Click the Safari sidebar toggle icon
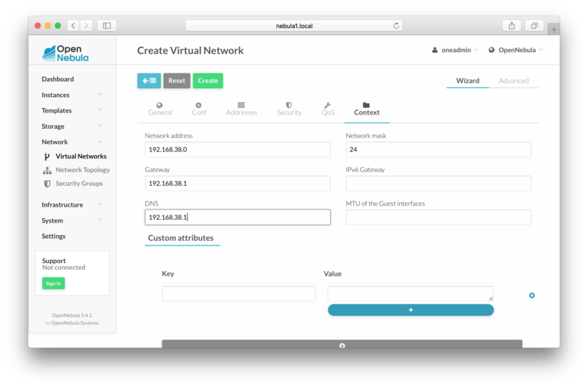Screen dimensions: 588x388 click(107, 26)
